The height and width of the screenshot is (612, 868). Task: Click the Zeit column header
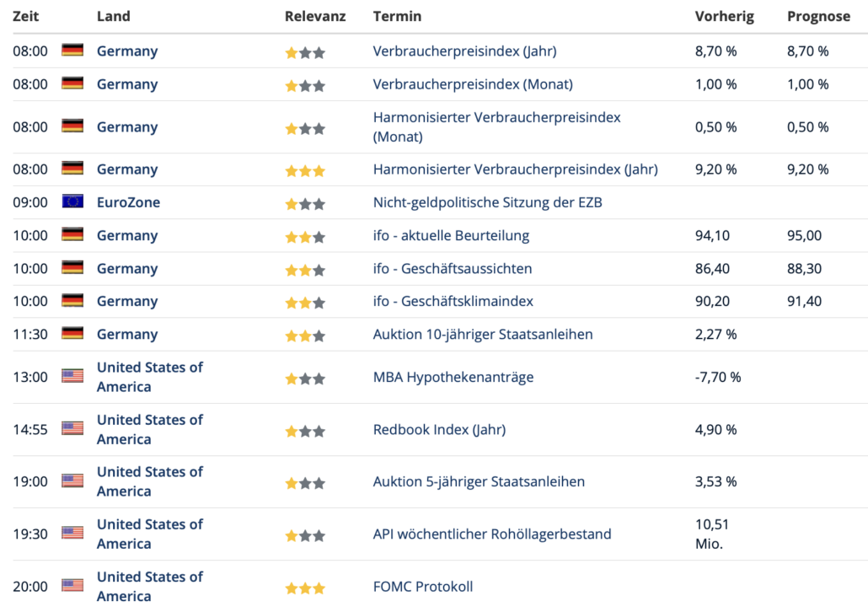[x=26, y=16]
